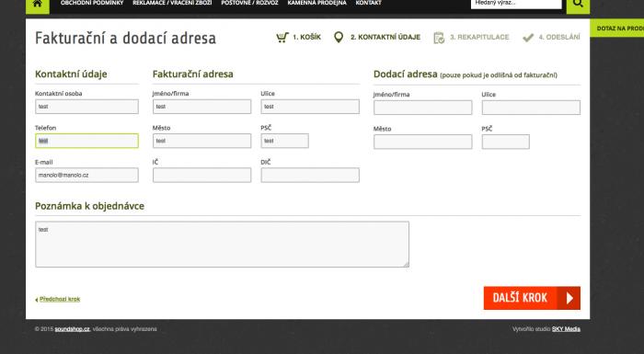The image size is (644, 354).
Task: Open the cart step icon 1. Košík
Action: (282, 38)
